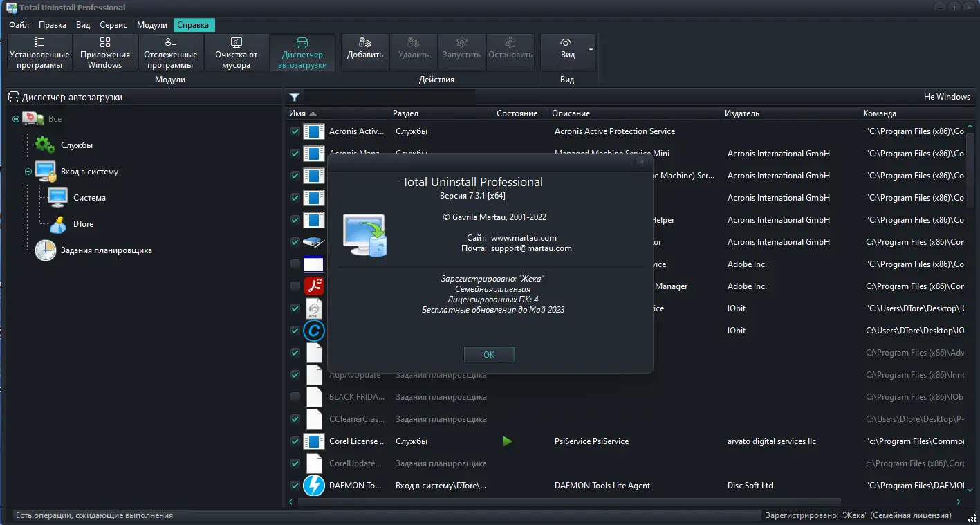This screenshot has width=980, height=525.
Task: Open the Модули menu
Action: point(152,25)
